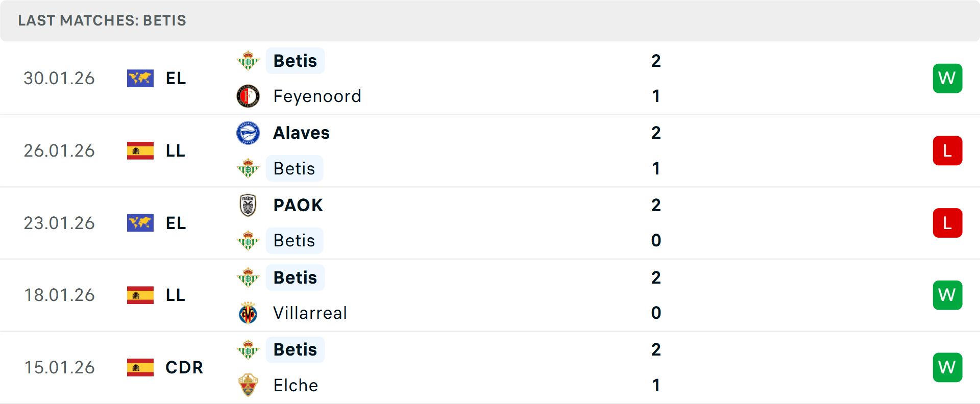Click the Feyenoord club crest
Image resolution: width=980 pixels, height=404 pixels.
pyautogui.click(x=248, y=96)
